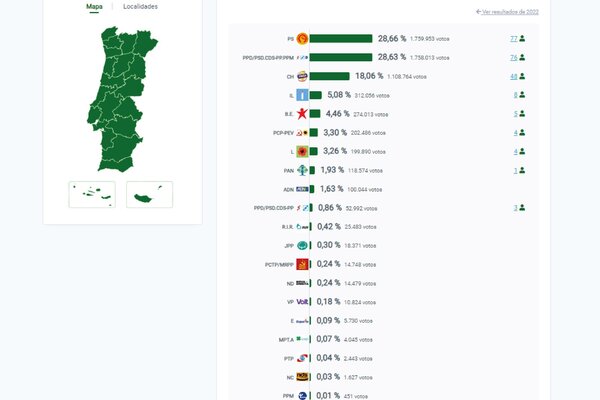Click the PS green result bar
600x400 pixels.
click(x=341, y=38)
